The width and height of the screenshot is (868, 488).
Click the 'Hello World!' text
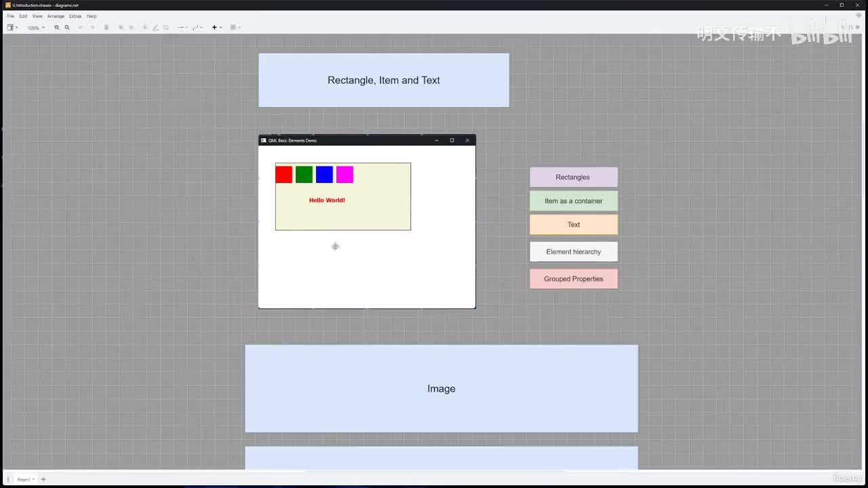pos(327,201)
